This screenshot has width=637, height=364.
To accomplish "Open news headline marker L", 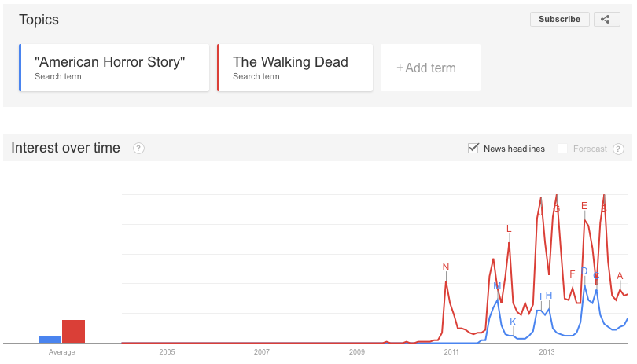I will click(x=509, y=229).
